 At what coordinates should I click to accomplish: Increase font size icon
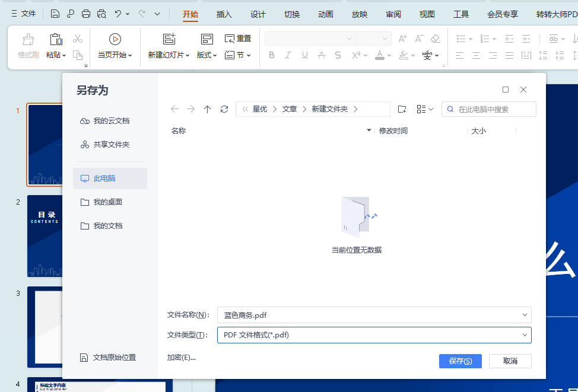click(402, 39)
